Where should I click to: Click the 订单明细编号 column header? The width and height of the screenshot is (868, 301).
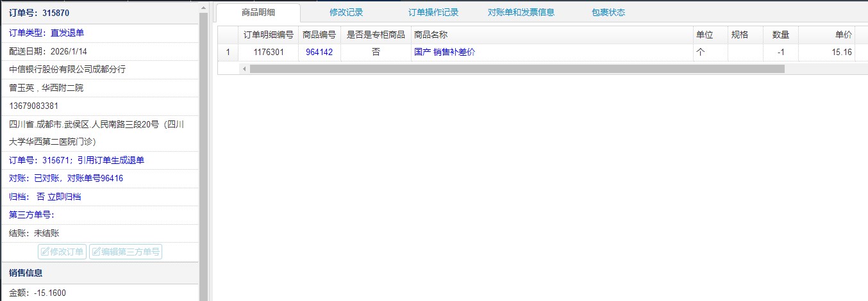click(x=269, y=35)
